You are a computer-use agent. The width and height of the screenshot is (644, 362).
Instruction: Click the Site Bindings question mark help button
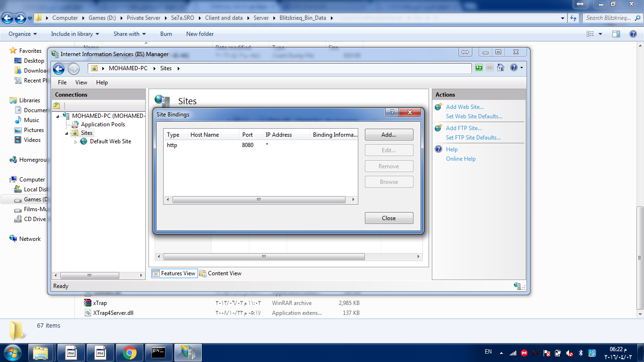click(392, 112)
